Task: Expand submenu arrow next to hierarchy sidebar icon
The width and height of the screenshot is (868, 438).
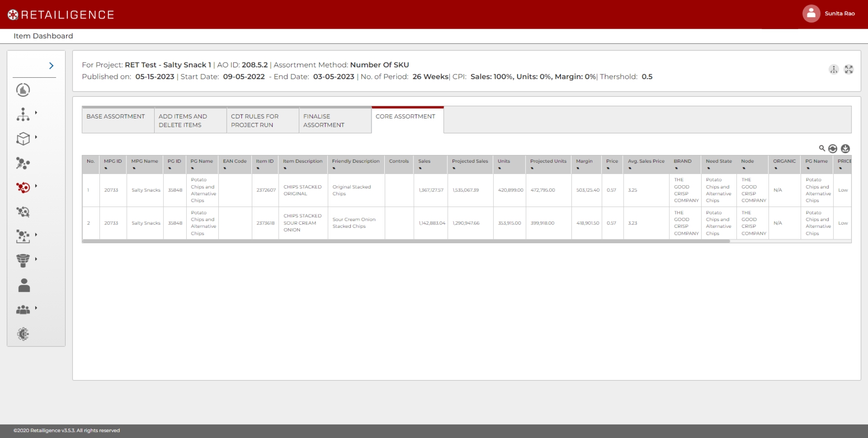Action: (x=36, y=113)
